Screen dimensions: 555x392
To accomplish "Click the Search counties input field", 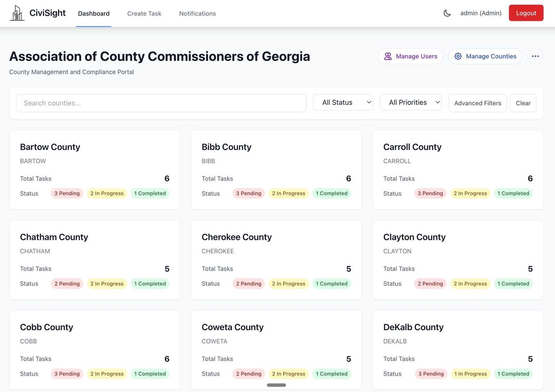I will [161, 103].
